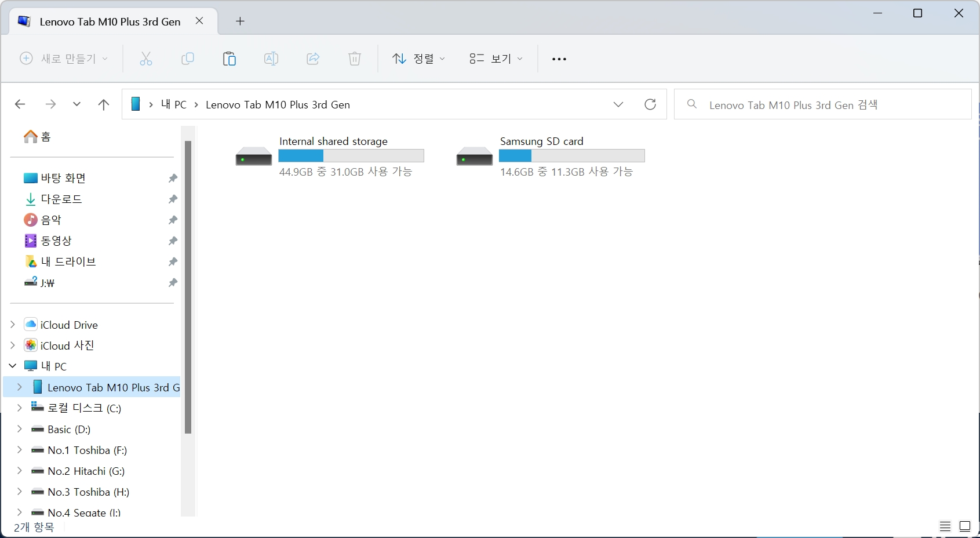Expand 로컬 디스크 (C:) tree node

pos(20,408)
